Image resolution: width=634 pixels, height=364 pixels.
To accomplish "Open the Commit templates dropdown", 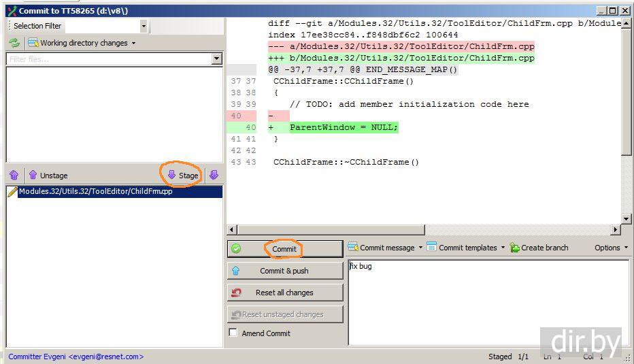I will click(466, 248).
